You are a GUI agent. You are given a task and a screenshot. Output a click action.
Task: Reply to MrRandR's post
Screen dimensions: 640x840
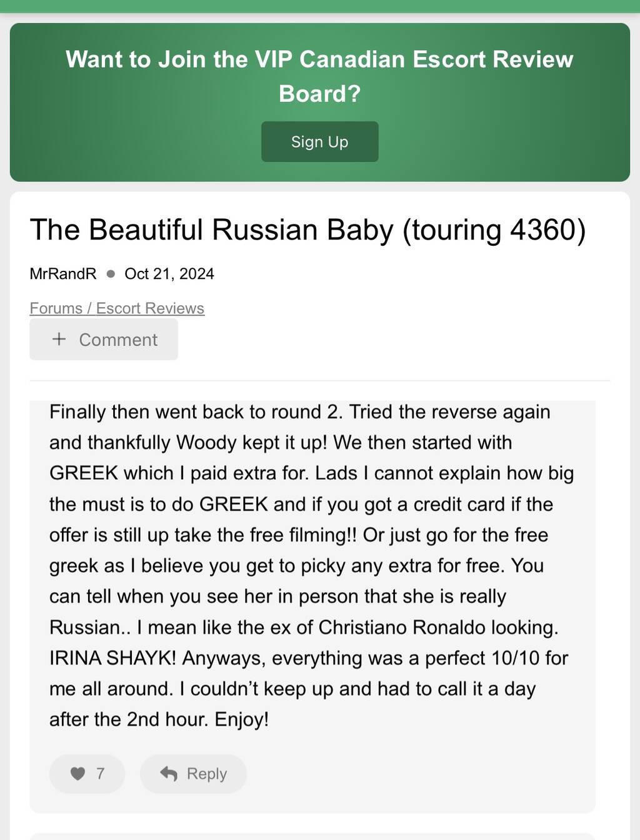[x=193, y=774]
